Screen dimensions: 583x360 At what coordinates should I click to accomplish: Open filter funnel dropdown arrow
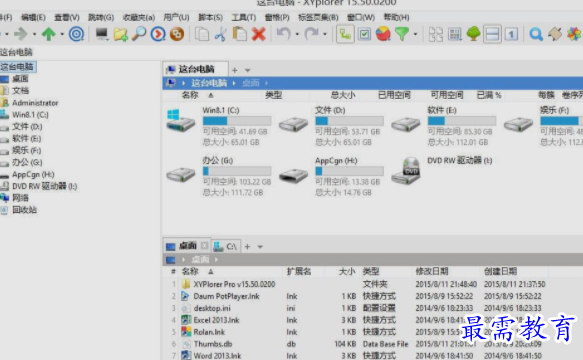(415, 34)
